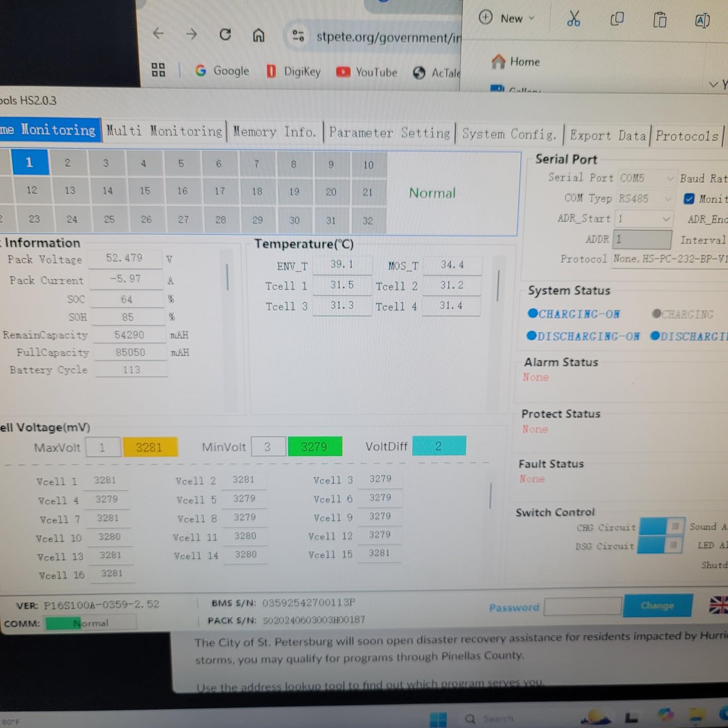Click the Battery Cycle value 113
The height and width of the screenshot is (728, 728).
pos(131,370)
